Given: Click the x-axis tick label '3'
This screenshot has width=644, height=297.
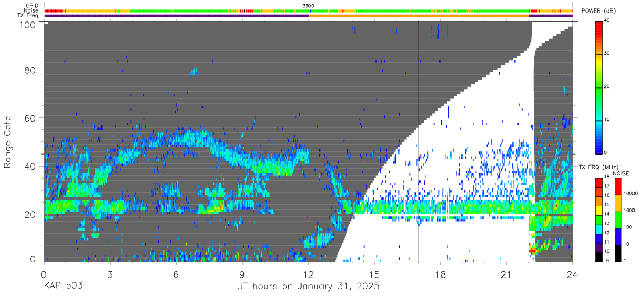Looking at the screenshot, I should (x=110, y=274).
